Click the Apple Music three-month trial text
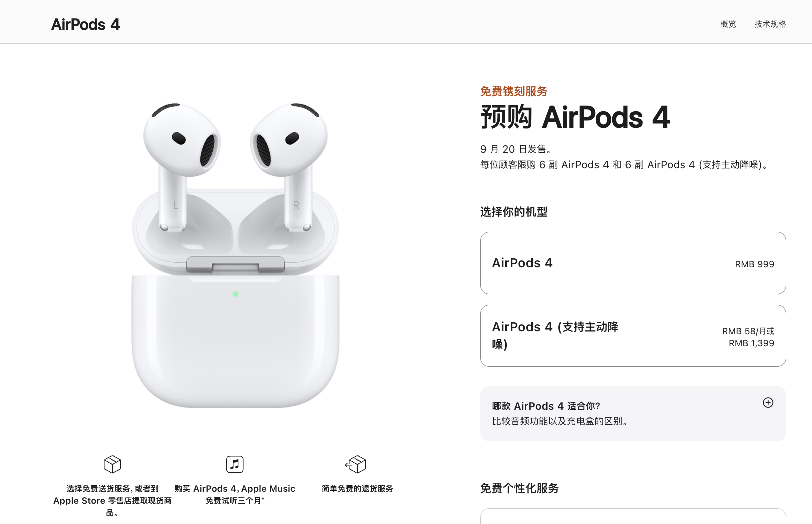This screenshot has width=812, height=524. (x=235, y=494)
